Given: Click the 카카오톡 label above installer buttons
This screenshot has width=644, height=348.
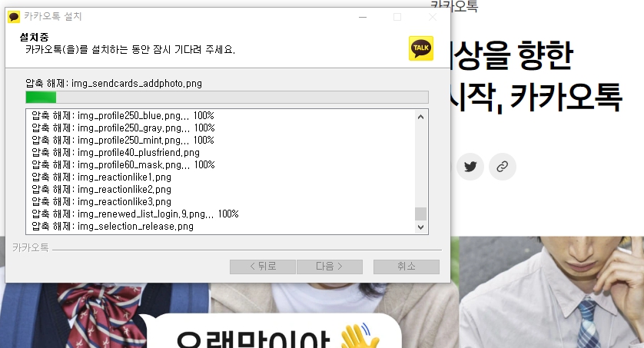Looking at the screenshot, I should pyautogui.click(x=31, y=247).
